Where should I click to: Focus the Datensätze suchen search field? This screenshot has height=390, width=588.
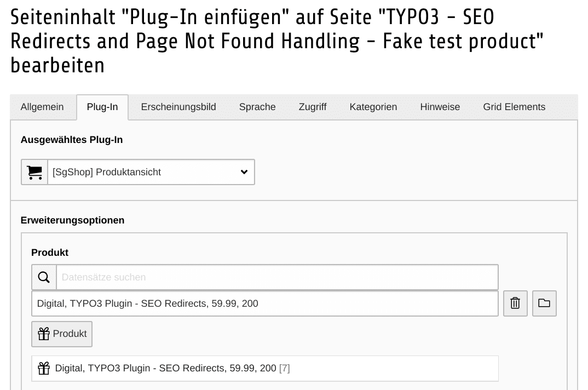277,277
